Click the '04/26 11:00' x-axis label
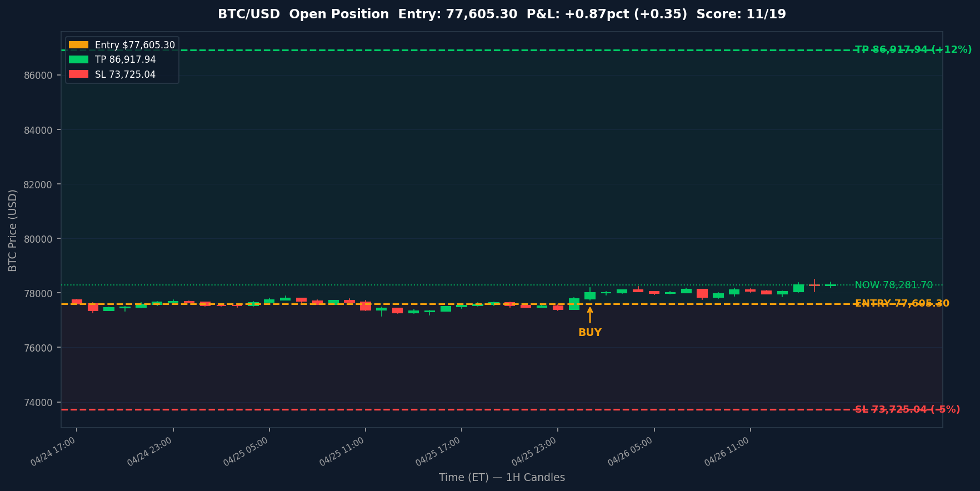 tap(727, 452)
